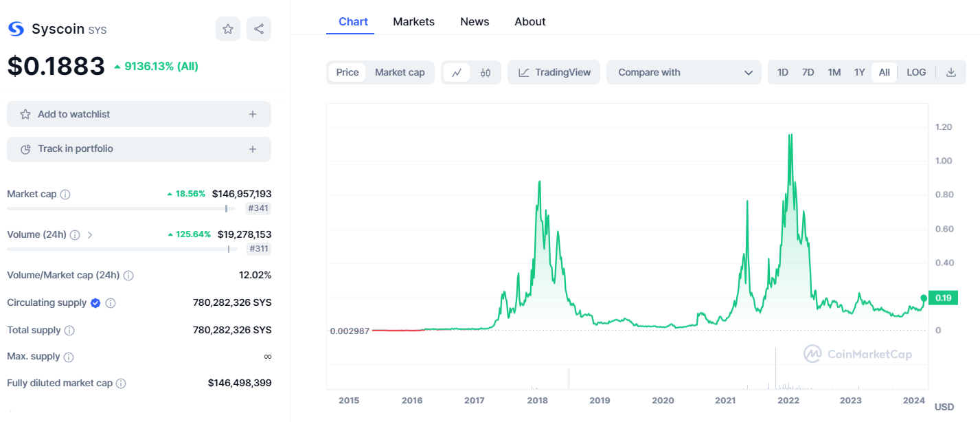Click the share icon near Syscoin title
The height and width of the screenshot is (422, 980).
[x=259, y=29]
